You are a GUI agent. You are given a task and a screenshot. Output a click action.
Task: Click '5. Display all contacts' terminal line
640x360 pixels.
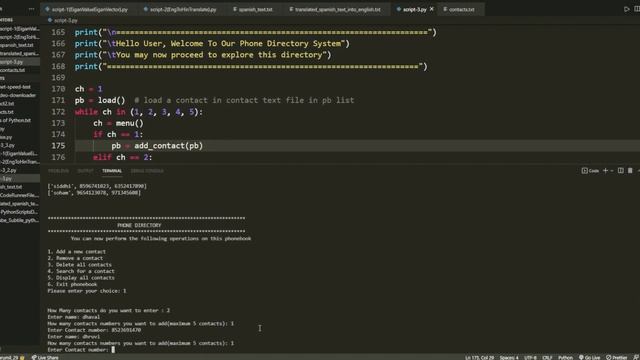[x=81, y=278]
